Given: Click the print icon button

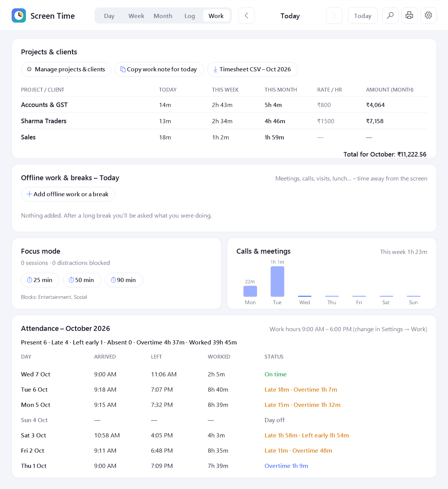Looking at the screenshot, I should pos(409,16).
